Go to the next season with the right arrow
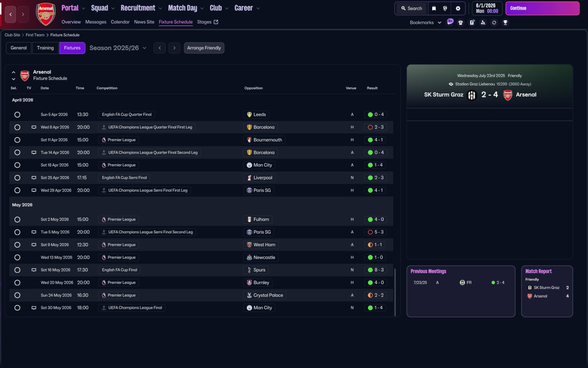 [174, 48]
